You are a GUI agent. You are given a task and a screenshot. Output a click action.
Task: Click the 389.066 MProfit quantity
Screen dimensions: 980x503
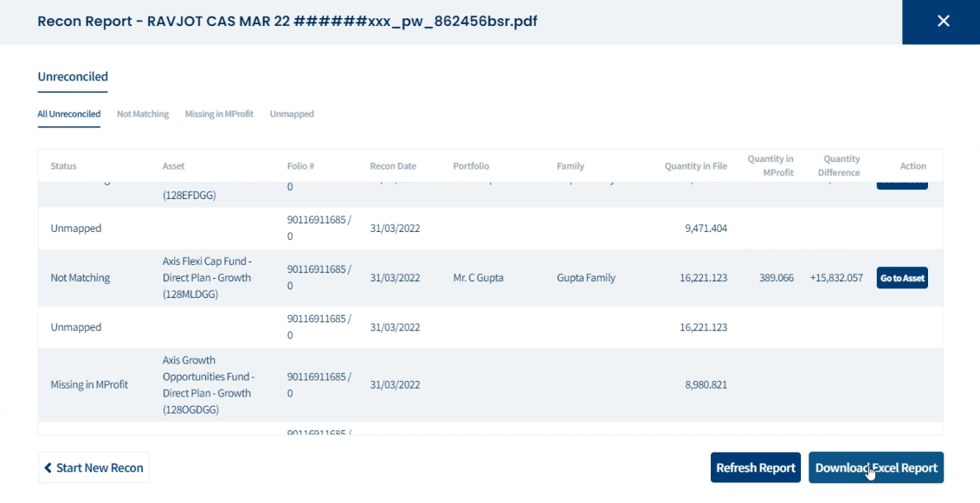point(777,278)
